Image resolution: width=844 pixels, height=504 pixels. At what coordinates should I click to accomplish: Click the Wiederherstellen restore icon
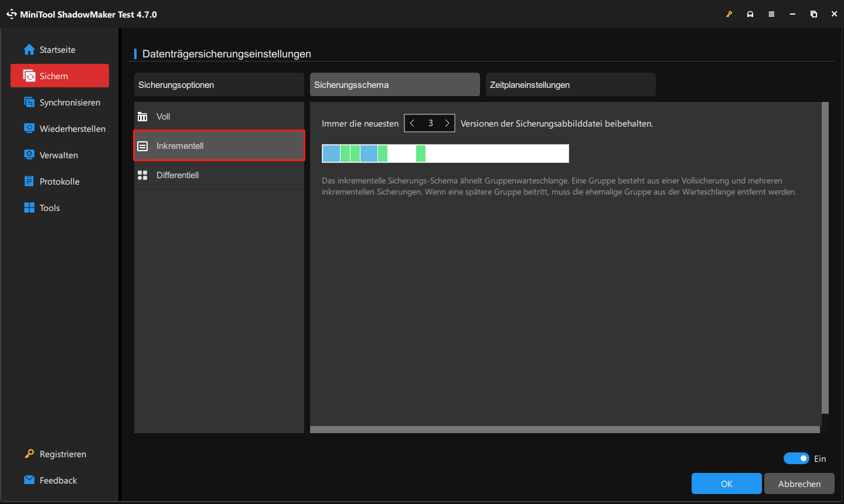(x=29, y=128)
